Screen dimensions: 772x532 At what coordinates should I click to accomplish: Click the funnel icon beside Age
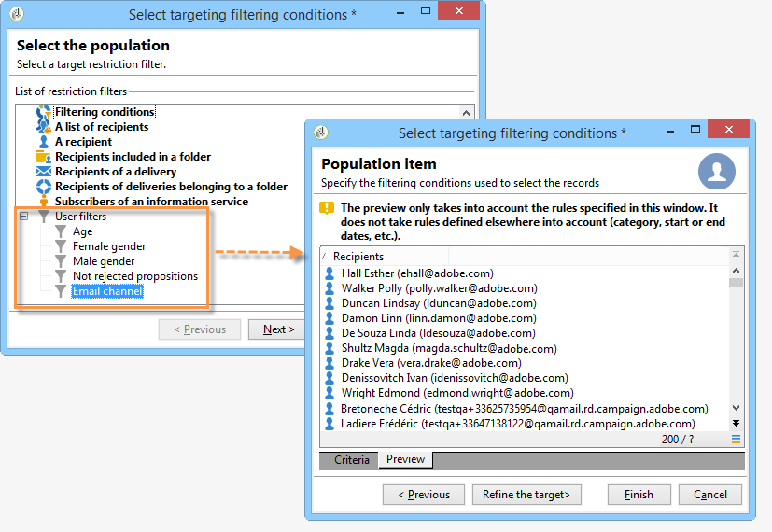tap(61, 231)
